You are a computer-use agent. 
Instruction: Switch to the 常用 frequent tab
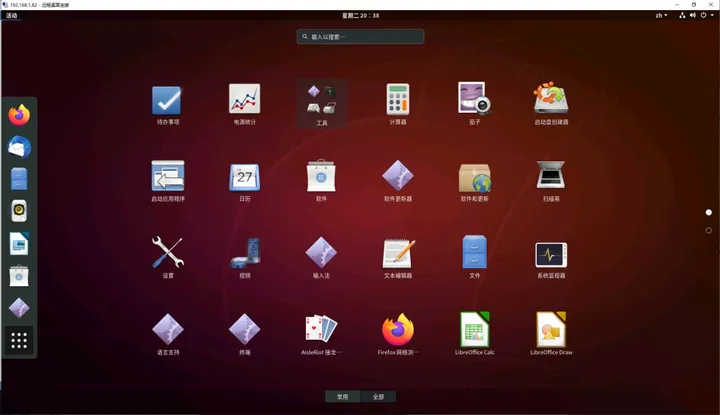coord(343,397)
